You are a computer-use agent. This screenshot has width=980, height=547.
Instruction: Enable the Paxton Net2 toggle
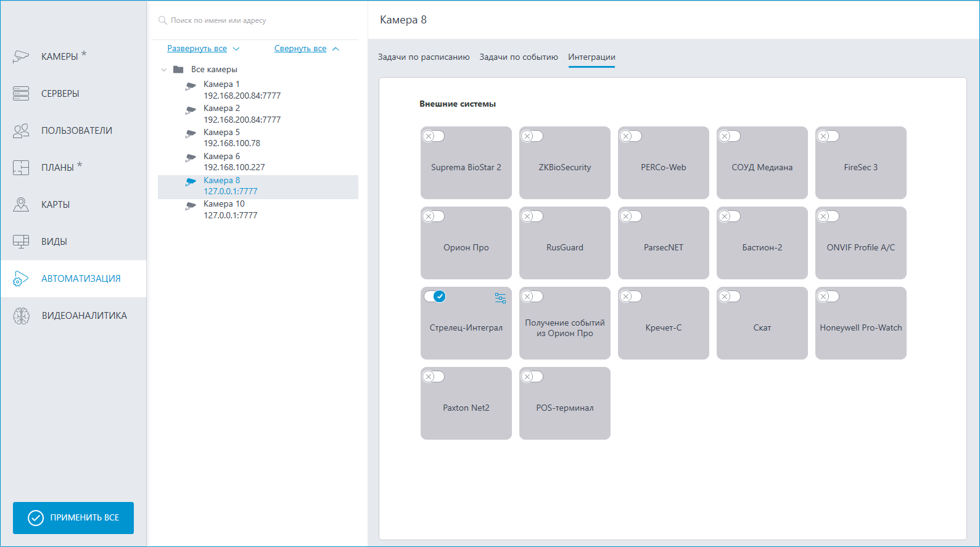pos(433,377)
